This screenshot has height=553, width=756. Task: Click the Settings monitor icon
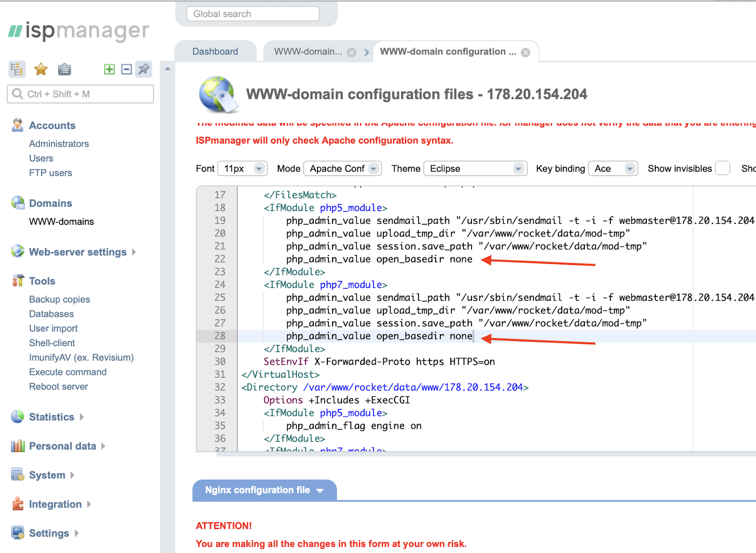18,533
